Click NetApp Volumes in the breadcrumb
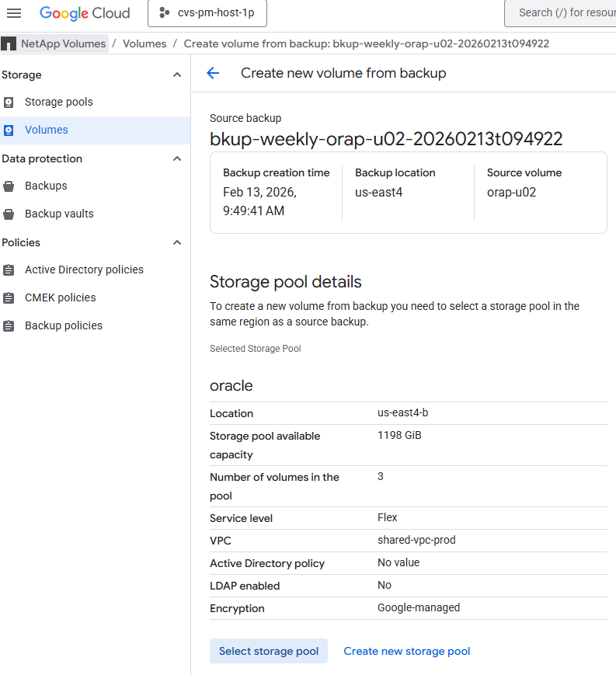Image resolution: width=616 pixels, height=675 pixels. click(63, 43)
